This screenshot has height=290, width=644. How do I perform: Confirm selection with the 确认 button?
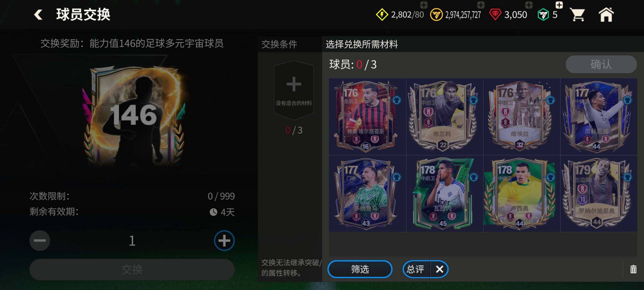[x=601, y=64]
